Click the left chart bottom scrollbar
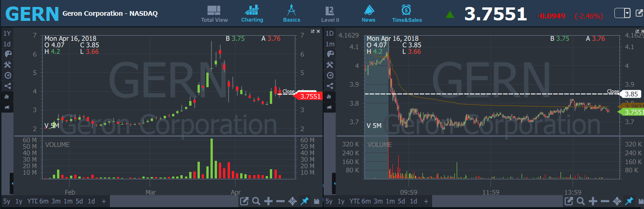This screenshot has height=209, width=644. coord(174,201)
